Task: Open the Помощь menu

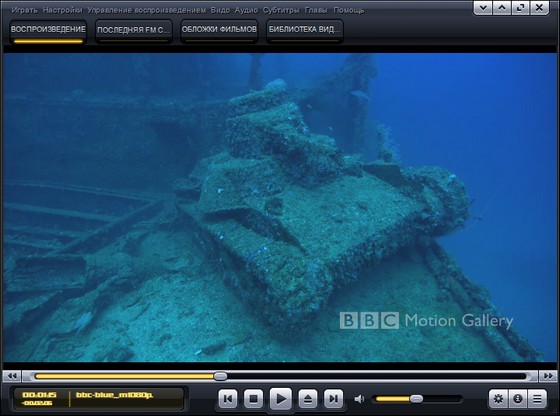Action: pyautogui.click(x=348, y=10)
